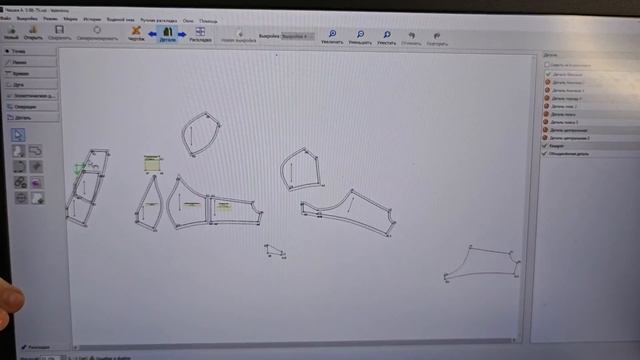This screenshot has width=640, height=360.
Task: Expand the Дуга toolbox section
Action: pos(31,84)
